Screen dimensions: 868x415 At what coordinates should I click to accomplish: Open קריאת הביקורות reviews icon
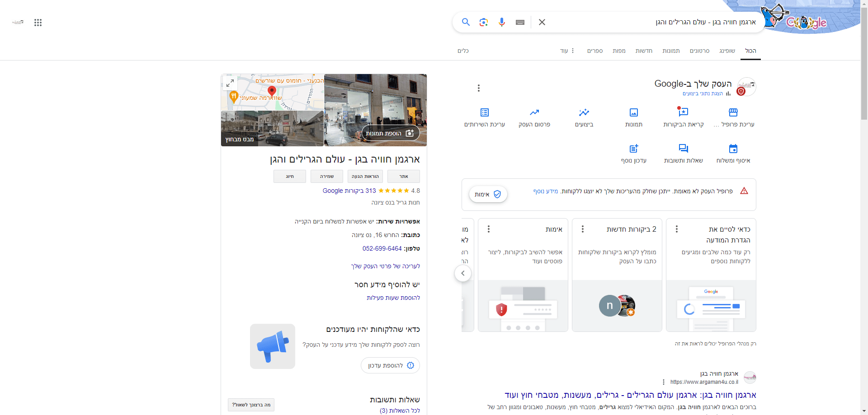point(684,112)
